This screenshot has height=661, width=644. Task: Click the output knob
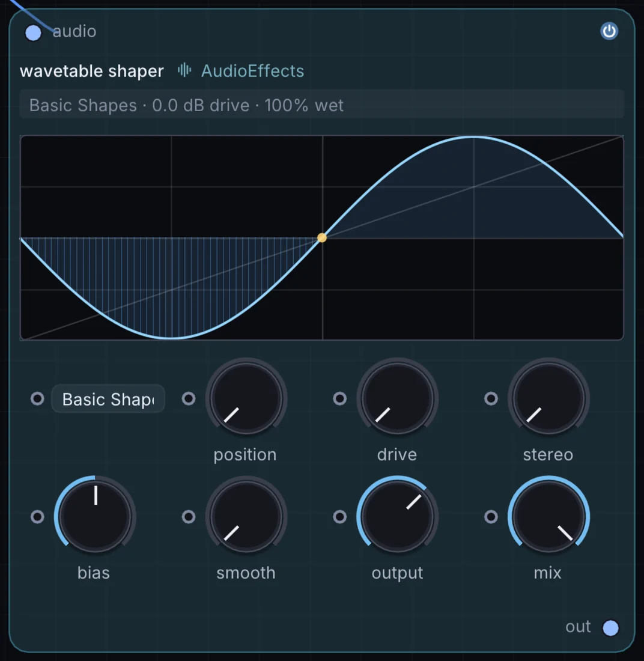pos(398,517)
